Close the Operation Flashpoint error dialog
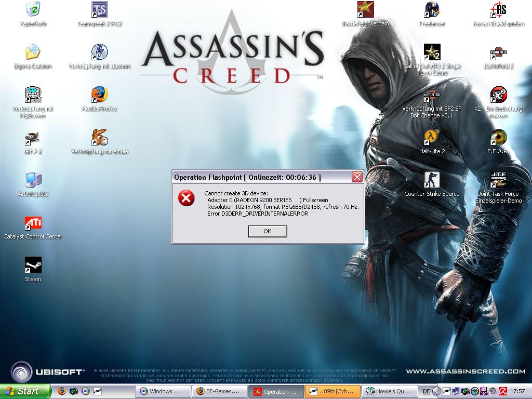532x399 pixels. pyautogui.click(x=356, y=177)
